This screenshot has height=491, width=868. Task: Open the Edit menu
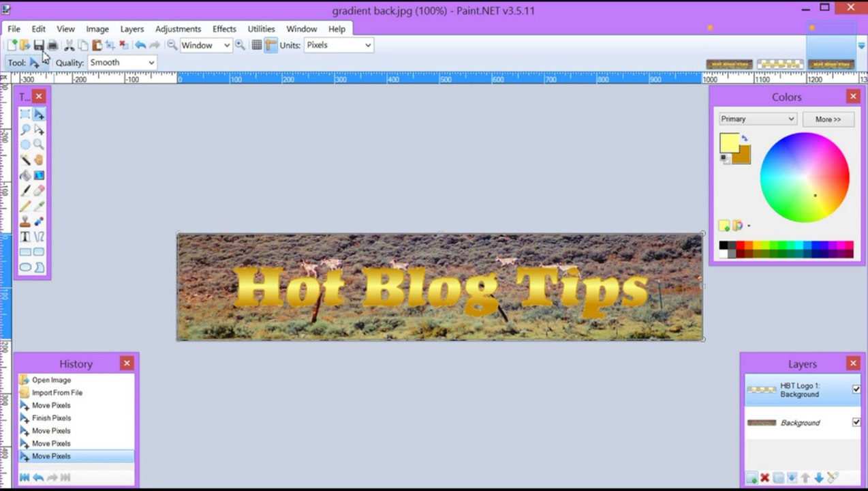coord(38,29)
